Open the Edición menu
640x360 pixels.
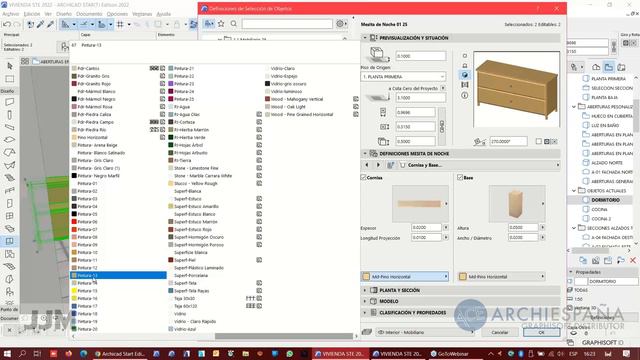32,14
